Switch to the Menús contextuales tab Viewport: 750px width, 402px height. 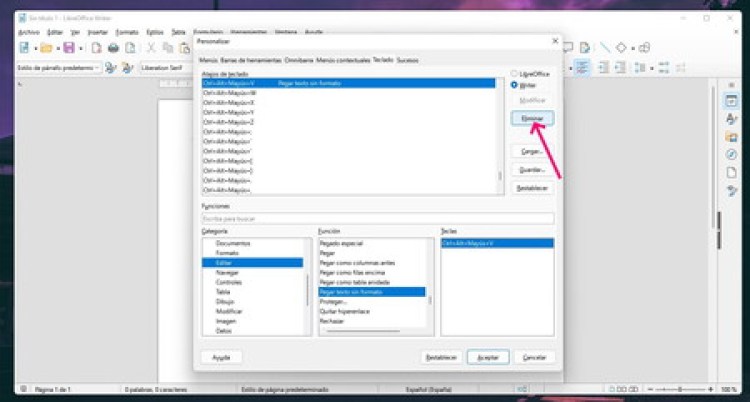click(x=343, y=60)
